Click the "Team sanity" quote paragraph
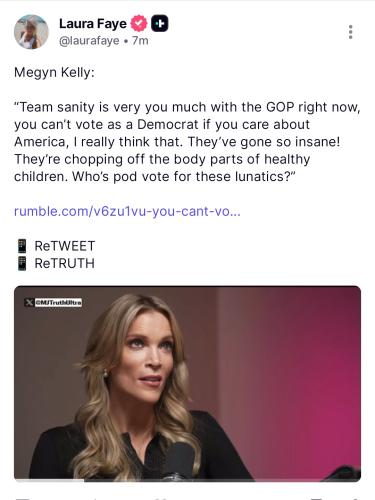Image resolution: width=375 pixels, height=500 pixels. 187,142
